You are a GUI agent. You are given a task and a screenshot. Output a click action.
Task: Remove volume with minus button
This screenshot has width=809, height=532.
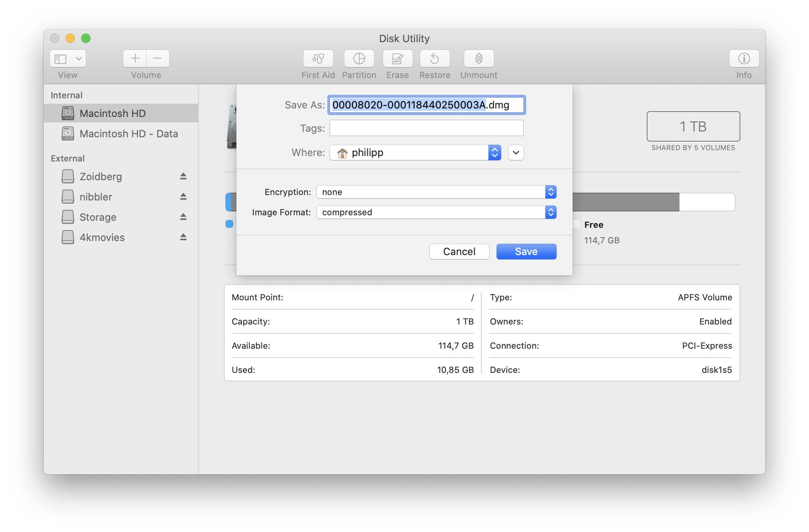[x=158, y=59]
